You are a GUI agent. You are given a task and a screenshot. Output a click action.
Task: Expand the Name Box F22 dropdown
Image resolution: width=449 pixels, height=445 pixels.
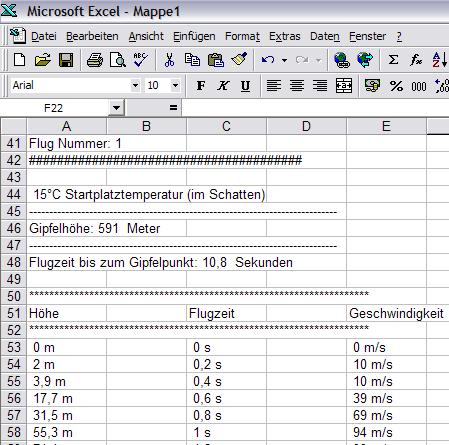coord(116,108)
